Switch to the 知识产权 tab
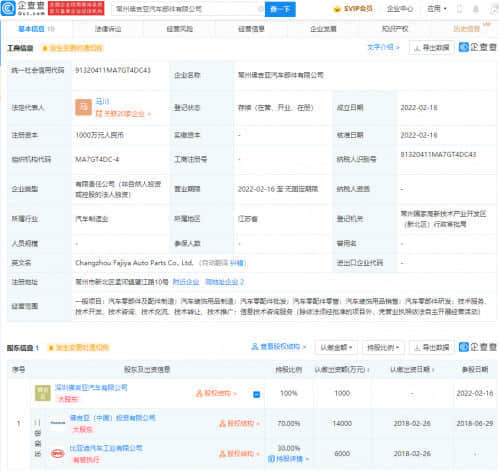The image size is (499, 471). [x=395, y=29]
